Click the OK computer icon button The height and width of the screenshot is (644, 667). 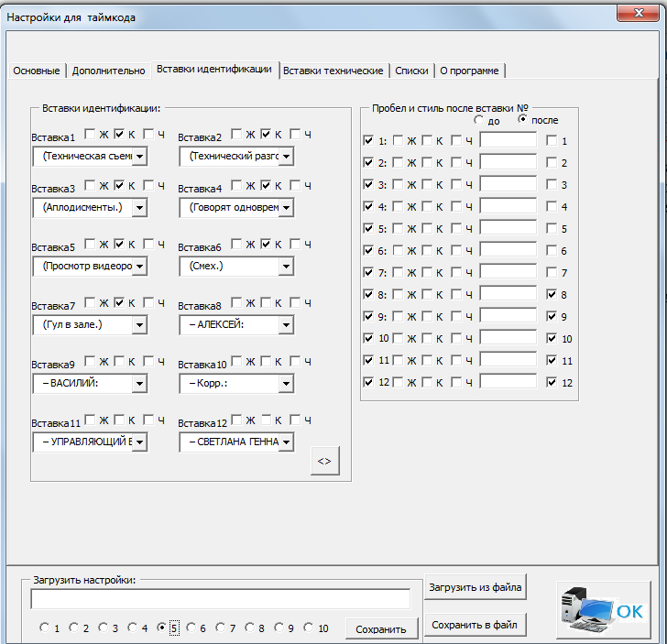tap(604, 609)
